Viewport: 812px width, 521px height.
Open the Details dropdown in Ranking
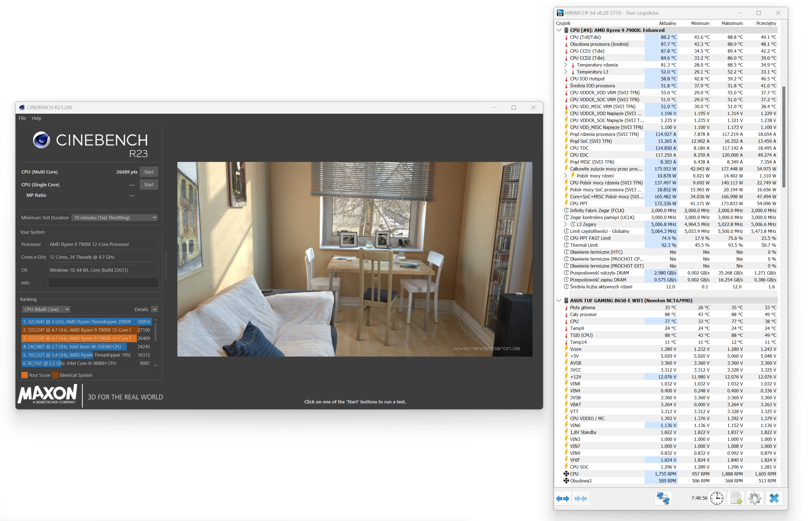click(x=154, y=309)
